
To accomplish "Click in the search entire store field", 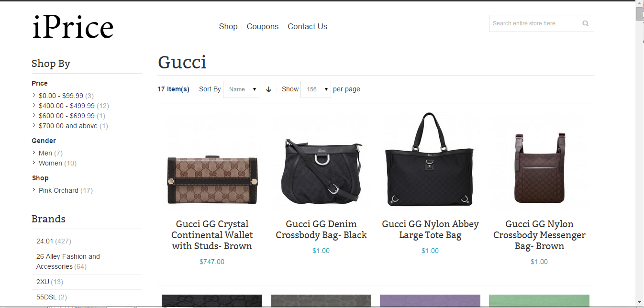I will click(533, 23).
